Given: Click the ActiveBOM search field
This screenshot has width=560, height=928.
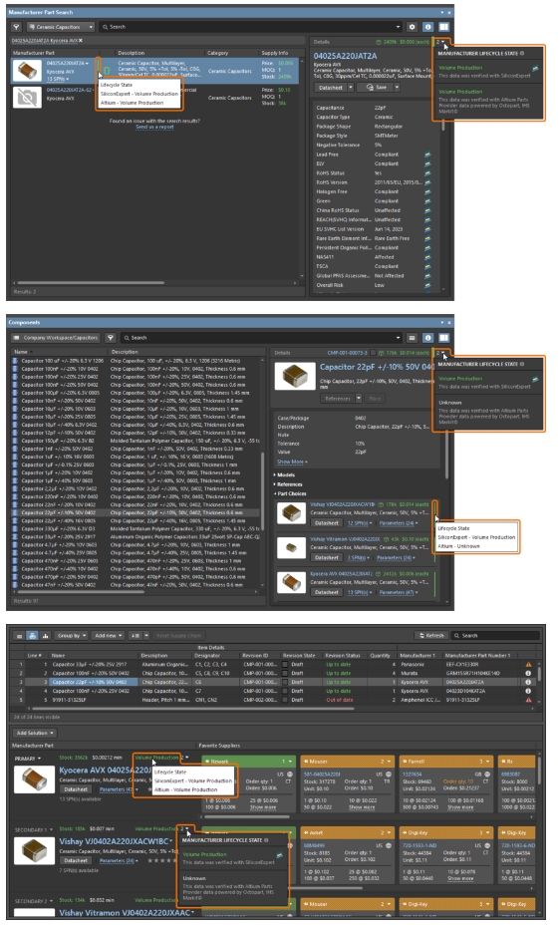Looking at the screenshot, I should [x=495, y=635].
